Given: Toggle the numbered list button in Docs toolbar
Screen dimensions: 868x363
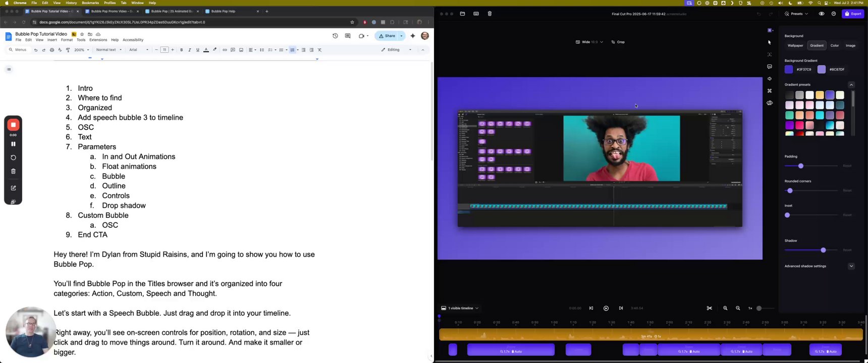Looking at the screenshot, I should pyautogui.click(x=292, y=50).
